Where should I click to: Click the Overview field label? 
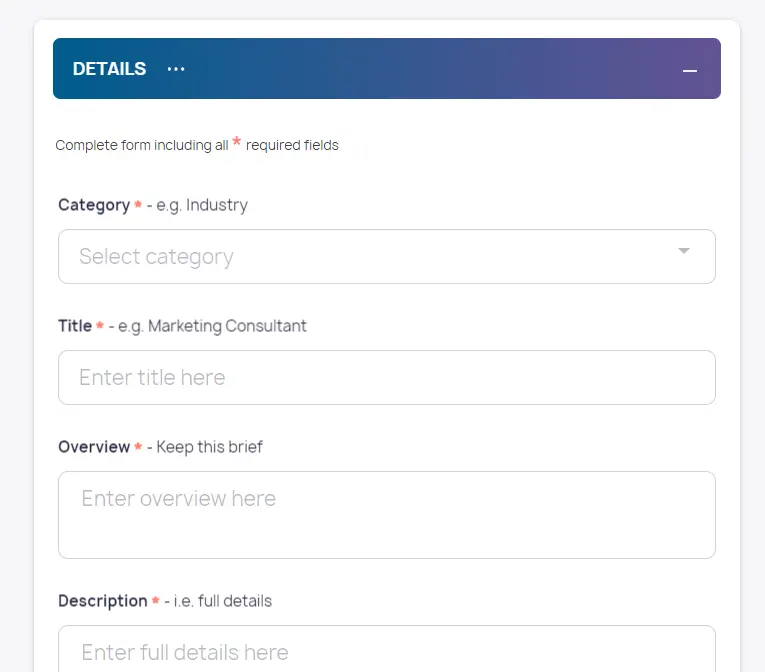tap(93, 447)
